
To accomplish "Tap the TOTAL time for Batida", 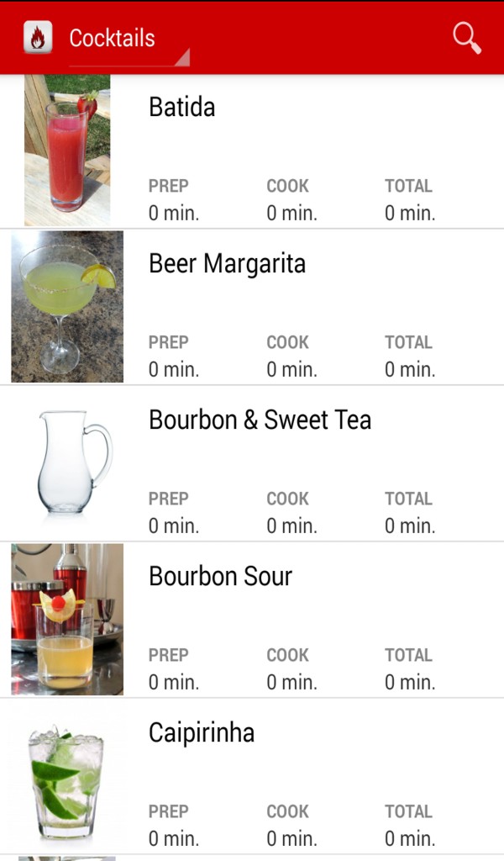I will [409, 213].
